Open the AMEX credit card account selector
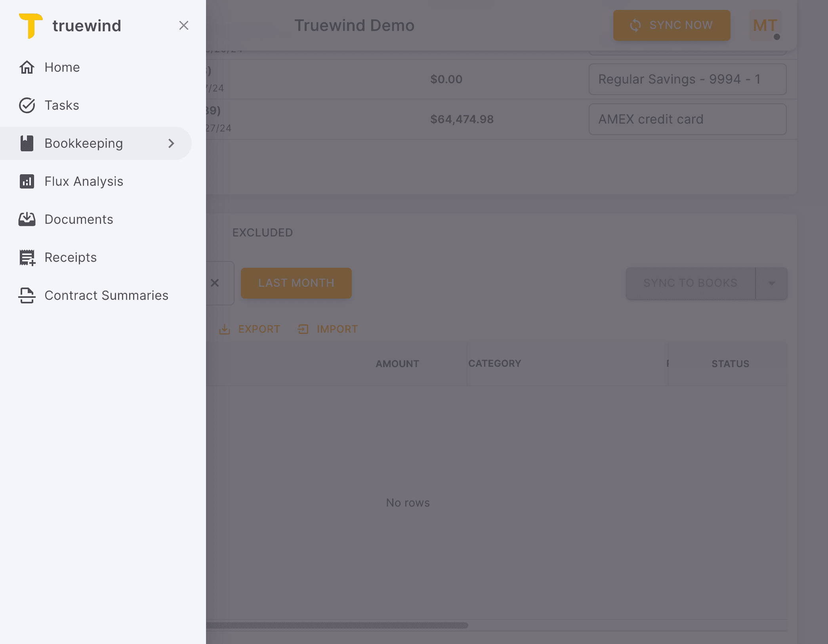Viewport: 828px width, 644px height. pos(687,119)
